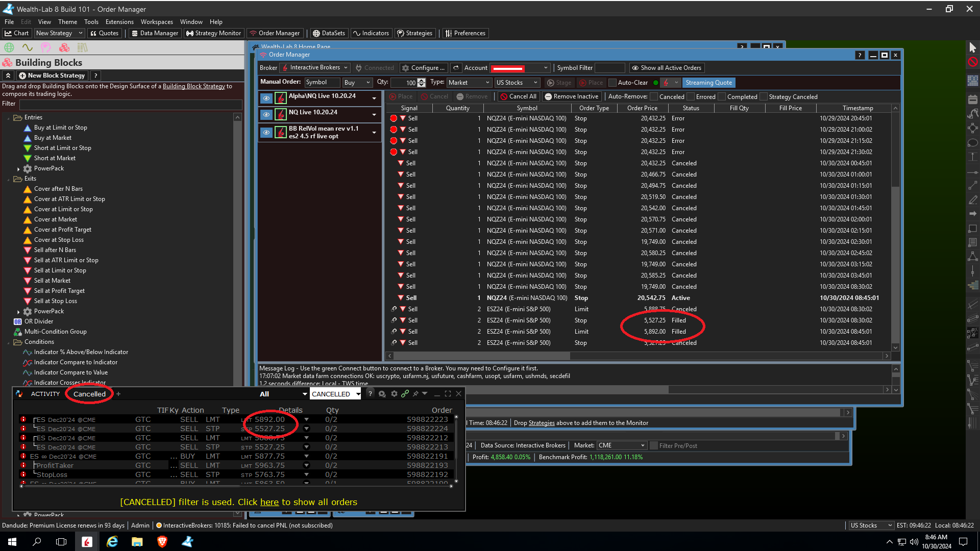The width and height of the screenshot is (980, 551).
Task: Click the Brave browser taskbar icon
Action: 162,542
